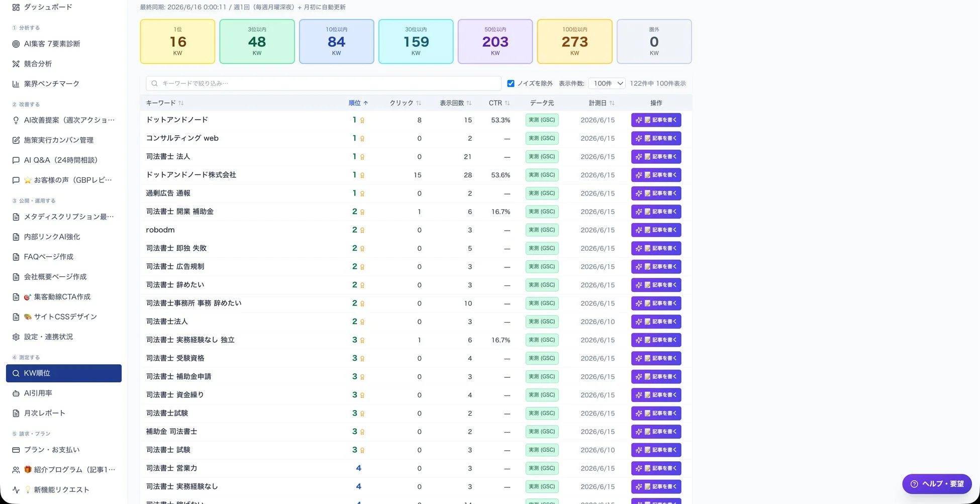Click the search icon in keyword filter box
The image size is (980, 504).
[x=155, y=83]
